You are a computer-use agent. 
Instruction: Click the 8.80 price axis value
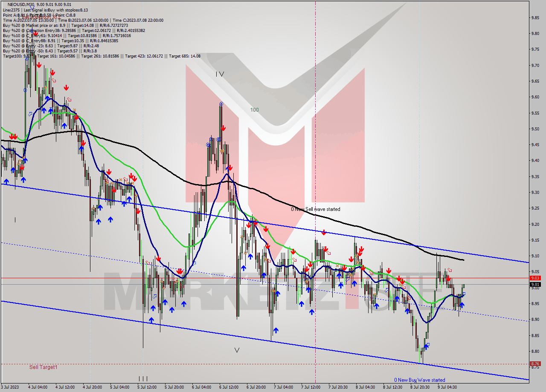[535, 351]
